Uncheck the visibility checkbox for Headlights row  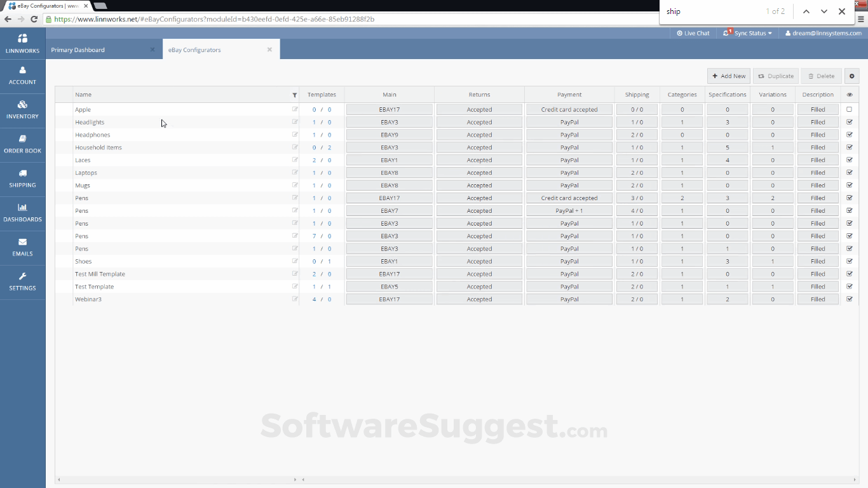point(850,122)
